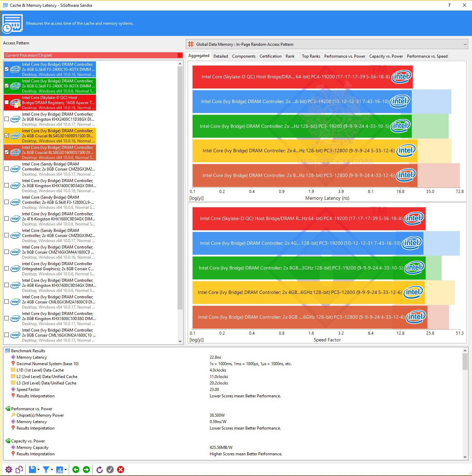The height and width of the screenshot is (476, 472).
Task: Open the Global Data Memory access pattern dropdown
Action: [327, 44]
